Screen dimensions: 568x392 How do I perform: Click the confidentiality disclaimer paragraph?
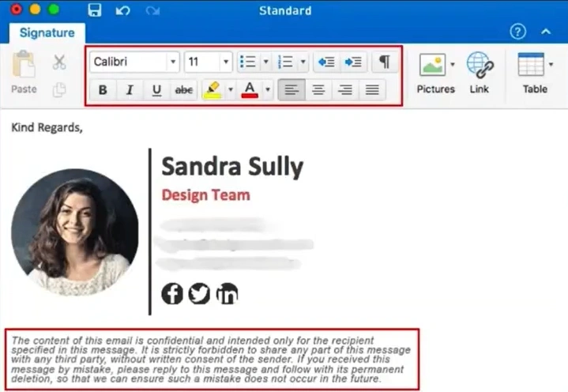click(211, 360)
